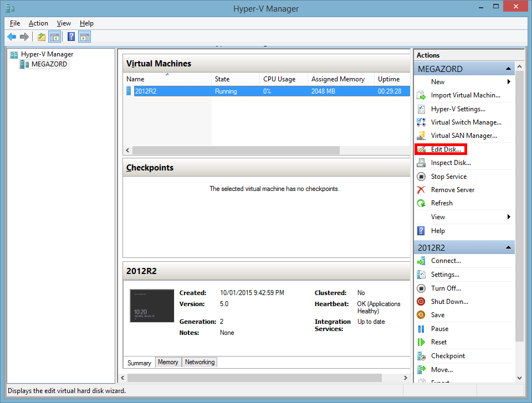This screenshot has width=532, height=403.
Task: Click the Shut Down red icon
Action: (x=421, y=301)
